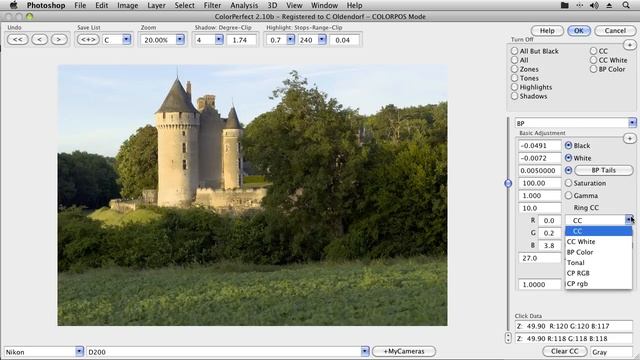Click the Click Data stepper arrows

[508, 338]
